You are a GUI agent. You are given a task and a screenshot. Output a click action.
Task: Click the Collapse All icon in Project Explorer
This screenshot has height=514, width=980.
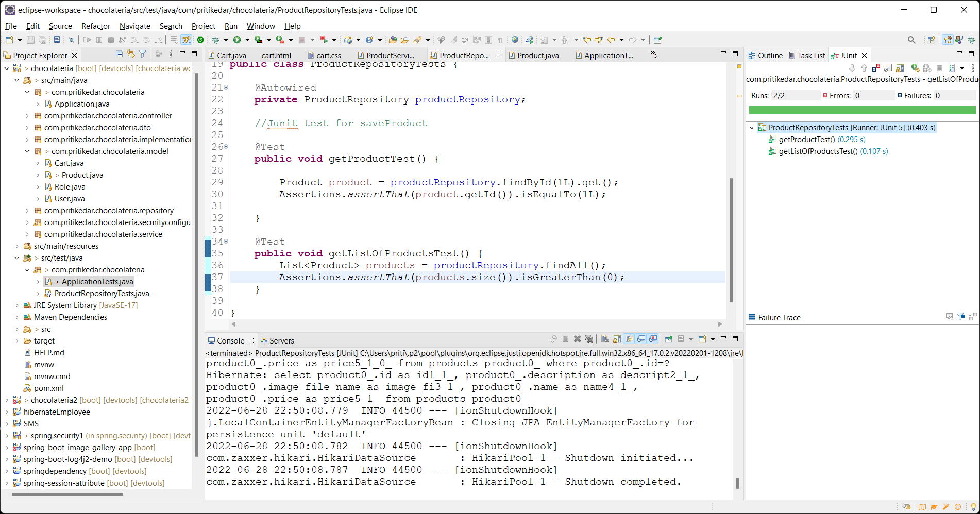coord(120,54)
